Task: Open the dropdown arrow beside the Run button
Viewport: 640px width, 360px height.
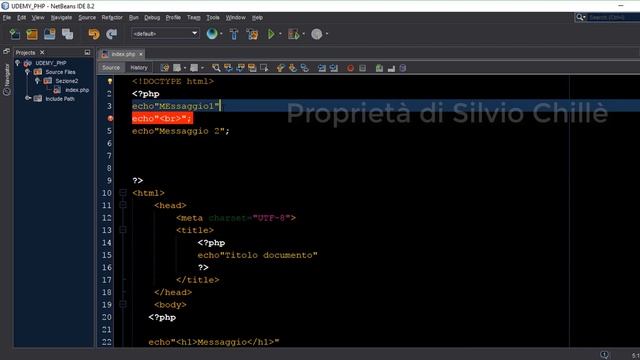Action: 280,34
